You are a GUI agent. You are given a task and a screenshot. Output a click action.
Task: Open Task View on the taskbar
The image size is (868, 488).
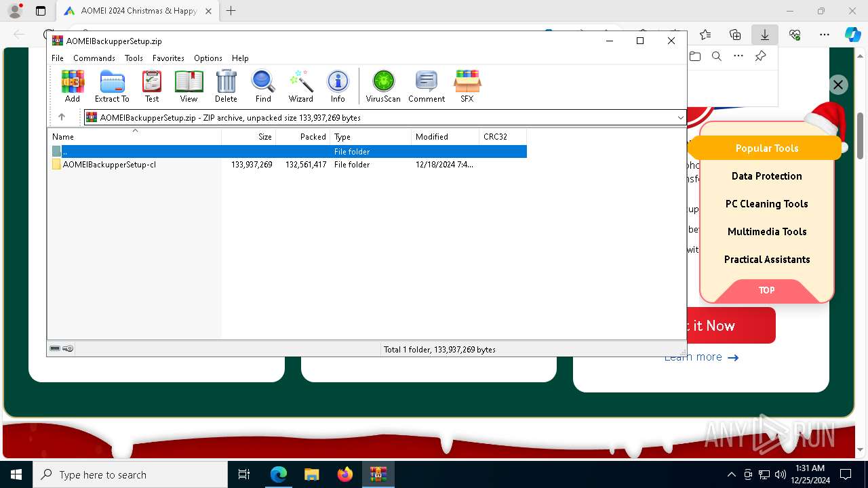(244, 474)
